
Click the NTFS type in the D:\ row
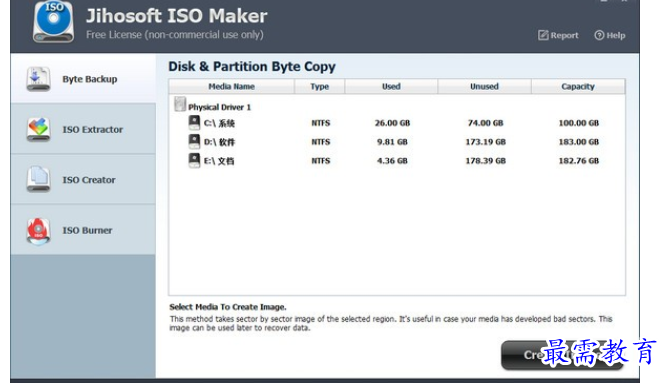[x=321, y=142]
